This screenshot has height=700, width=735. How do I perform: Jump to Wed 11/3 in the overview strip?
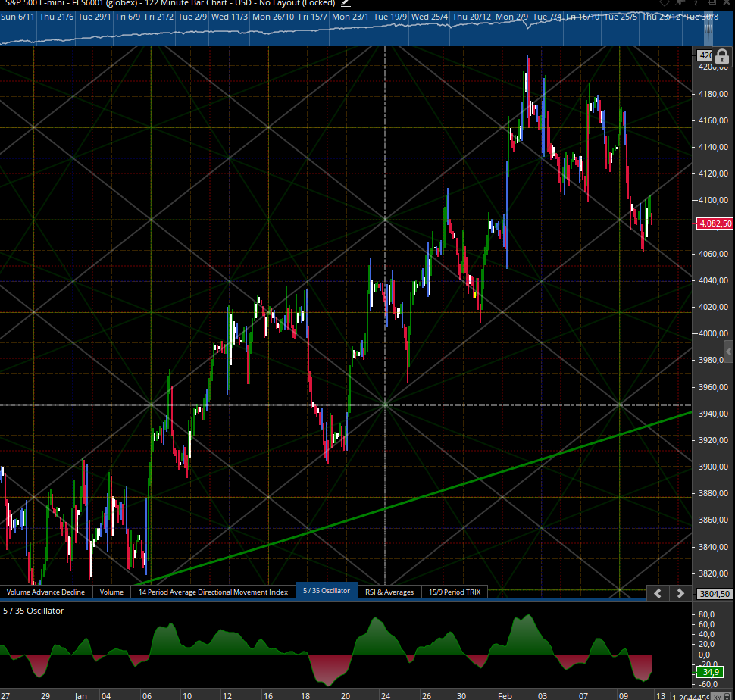click(230, 17)
